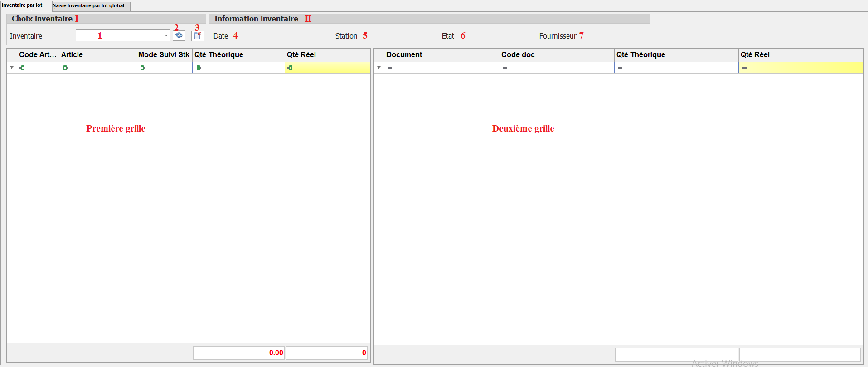The width and height of the screenshot is (868, 367).
Task: Click the ABC filter icon under Article column
Action: (x=65, y=68)
